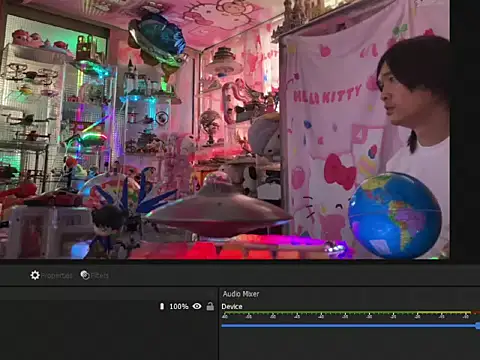
Task: Click the blue volume slider handle
Action: click(x=478, y=326)
